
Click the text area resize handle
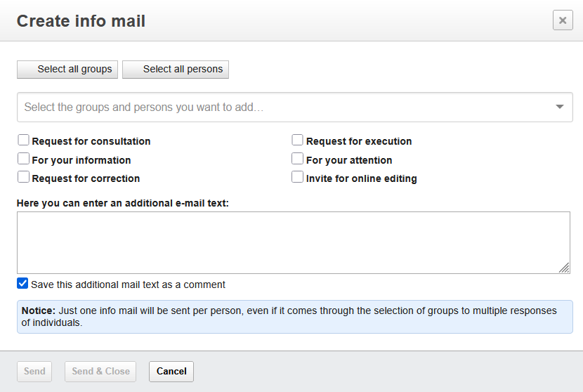tap(565, 268)
